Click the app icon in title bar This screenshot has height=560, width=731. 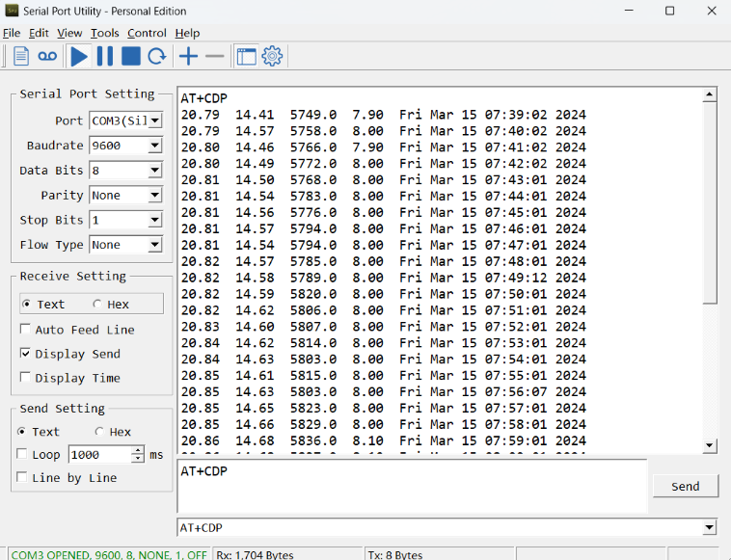click(x=12, y=11)
